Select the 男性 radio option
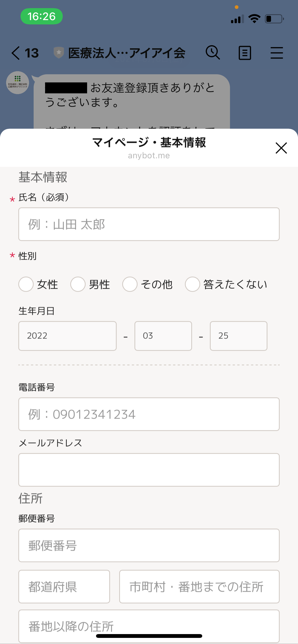 point(78,284)
